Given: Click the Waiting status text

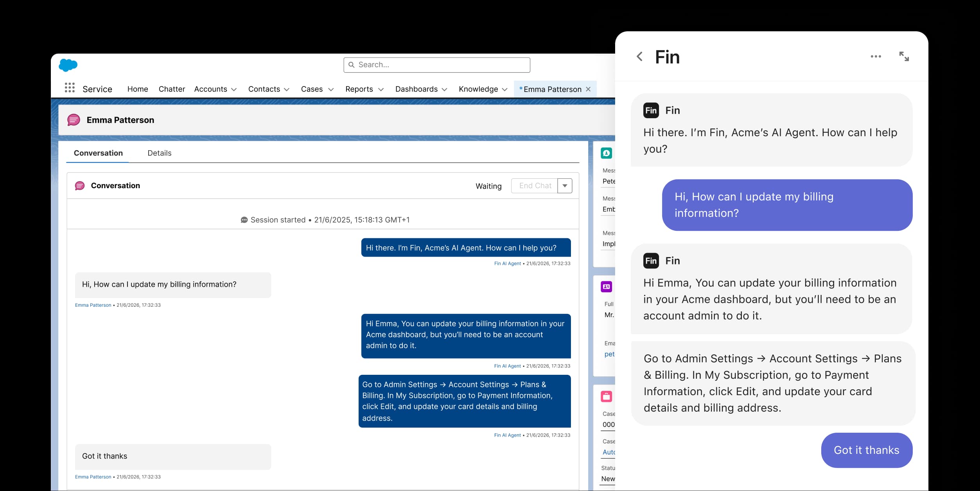Looking at the screenshot, I should pos(488,186).
